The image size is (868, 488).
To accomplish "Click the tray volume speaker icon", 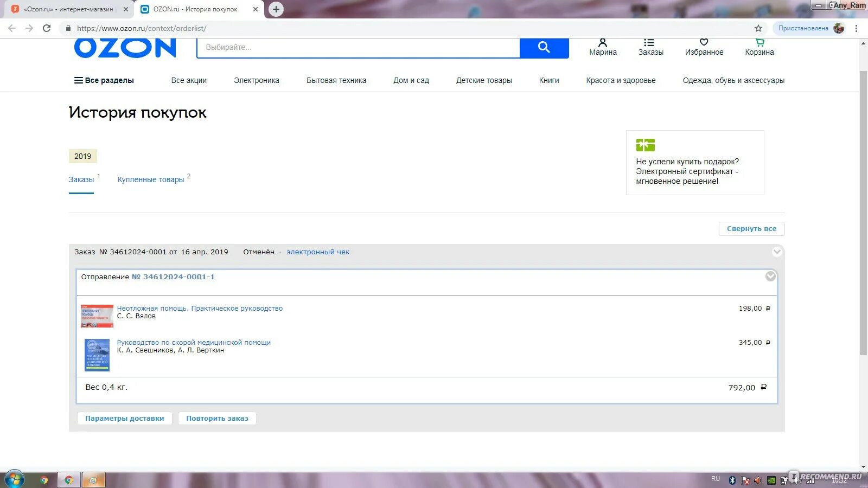I will click(x=758, y=480).
